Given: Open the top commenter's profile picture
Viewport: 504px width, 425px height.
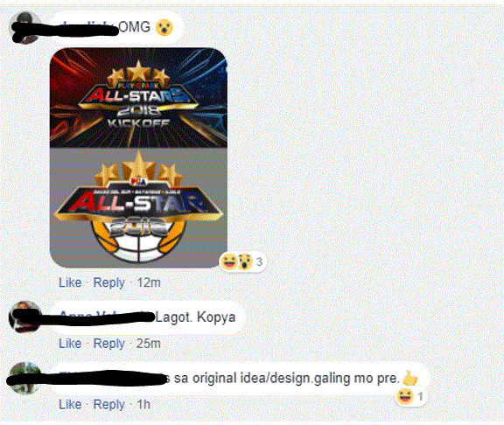Looking at the screenshot, I should 25,28.
